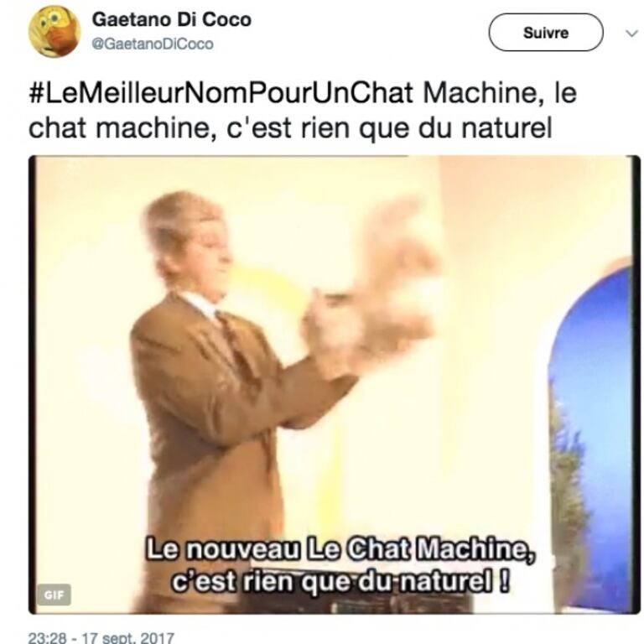This screenshot has height=644, width=644.
Task: Open Gaetano Di Coco's profile avatar
Action: 55,32
